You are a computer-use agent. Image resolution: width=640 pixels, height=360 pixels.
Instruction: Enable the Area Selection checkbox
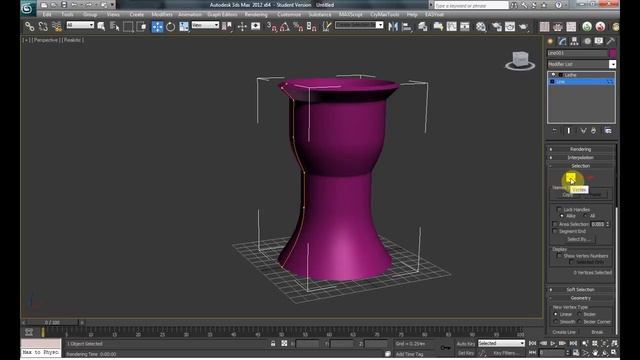pos(555,224)
